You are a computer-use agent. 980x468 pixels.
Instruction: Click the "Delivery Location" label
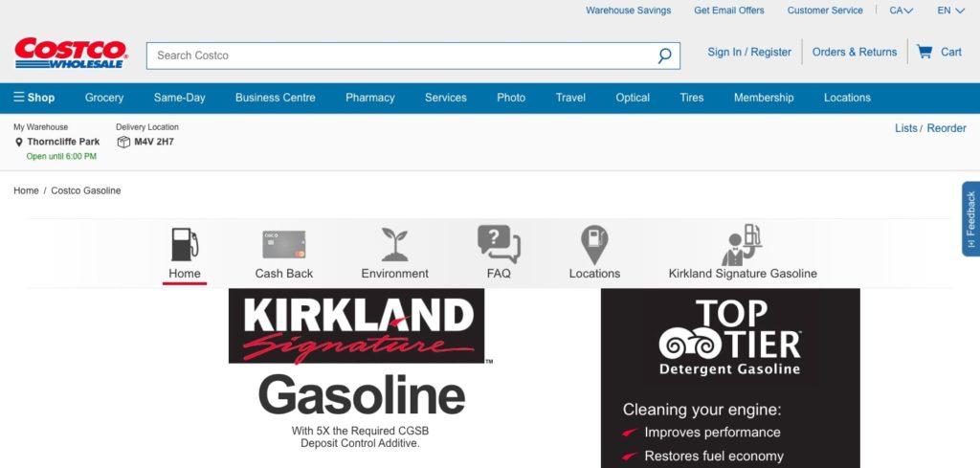coord(146,127)
